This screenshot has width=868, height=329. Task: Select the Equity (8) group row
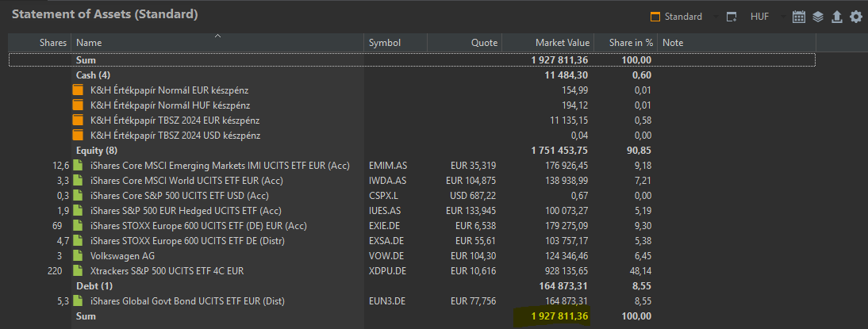pos(412,151)
